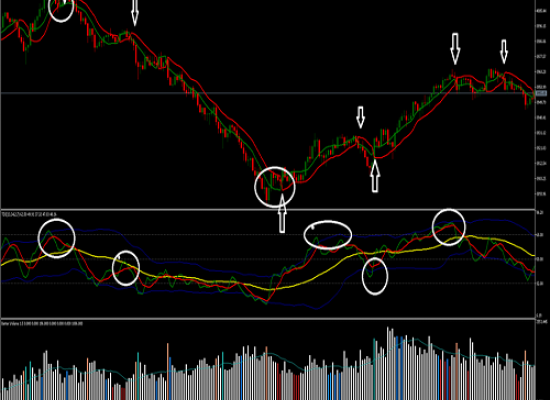Click the up arrow below the circled price low
Screen dimensions: 550x400
(282, 214)
